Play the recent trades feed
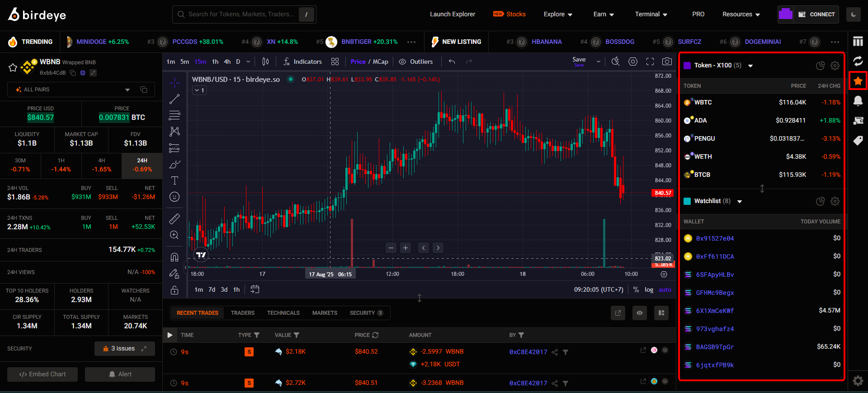The height and width of the screenshot is (393, 868). (x=170, y=335)
